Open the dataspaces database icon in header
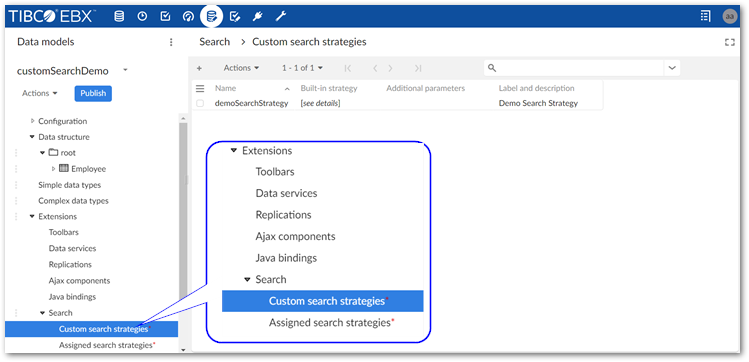This screenshot has width=749, height=362. (x=119, y=17)
